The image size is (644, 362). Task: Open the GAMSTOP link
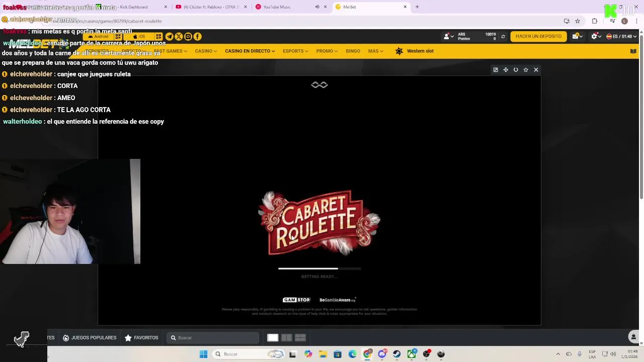coord(296,300)
